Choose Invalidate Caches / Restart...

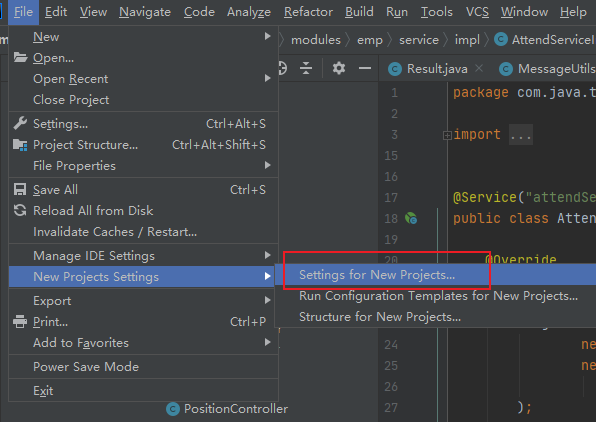[144, 232]
